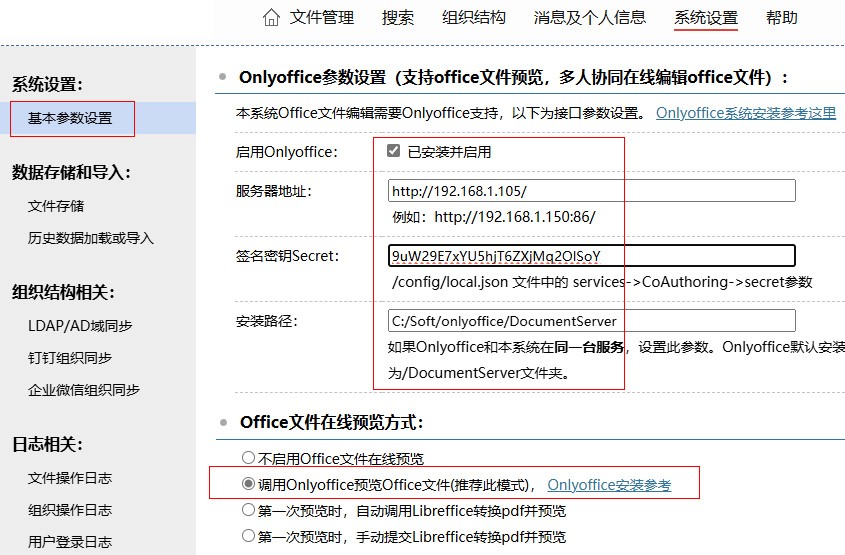This screenshot has width=845, height=555.
Task: Click the home icon beside 文件管理
Action: pos(271,18)
